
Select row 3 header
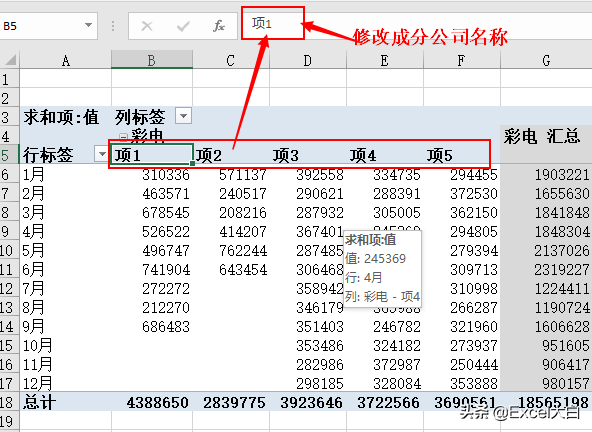tap(9, 117)
